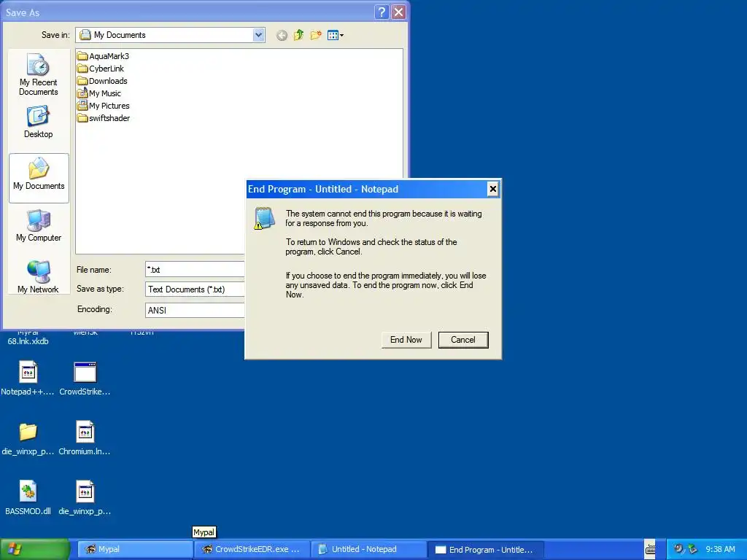Click Cancel in End Program dialog
Viewport: 747px width, 560px height.
[463, 340]
